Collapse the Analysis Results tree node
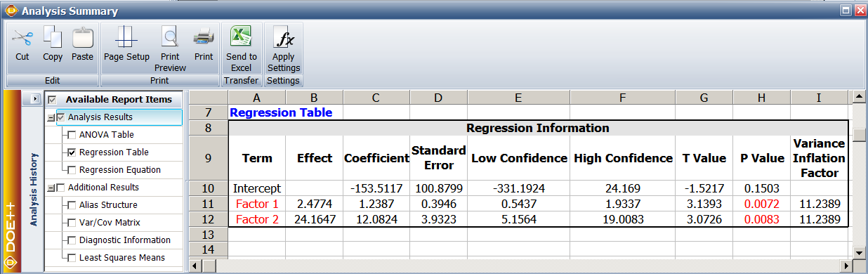The width and height of the screenshot is (868, 274). pos(51,118)
